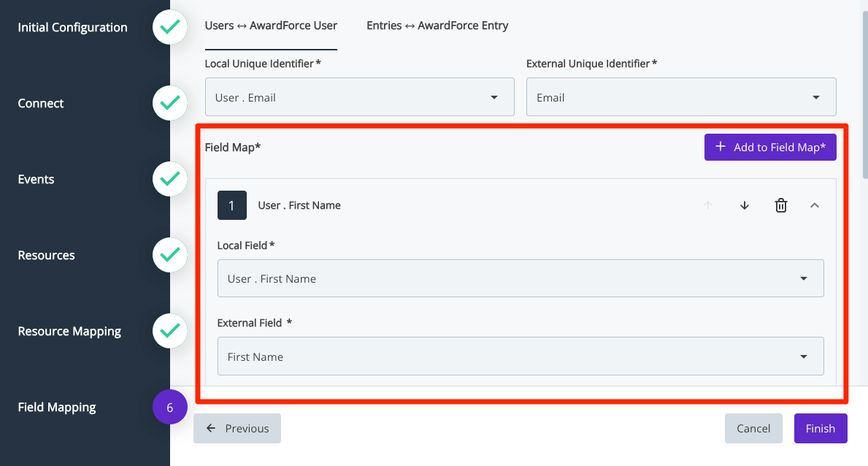Open the External Unique Identifier Email dropdown
The height and width of the screenshot is (466, 868).
(x=681, y=97)
